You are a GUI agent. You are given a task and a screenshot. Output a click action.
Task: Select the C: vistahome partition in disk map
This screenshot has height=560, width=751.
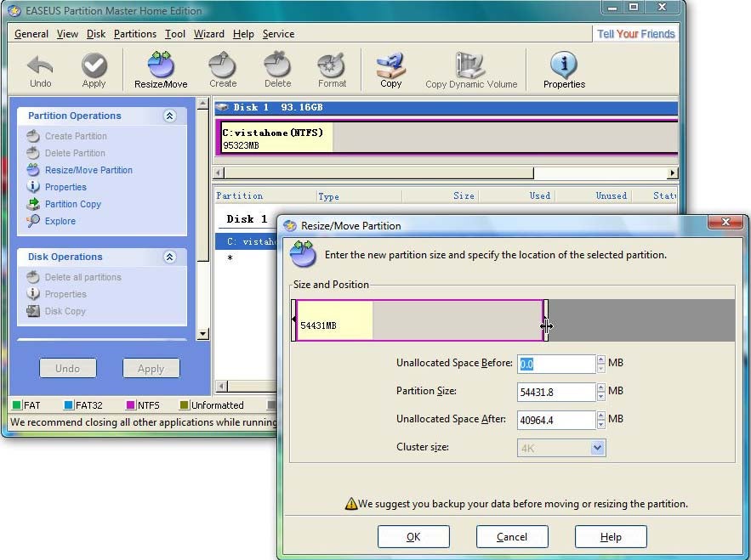coord(449,138)
